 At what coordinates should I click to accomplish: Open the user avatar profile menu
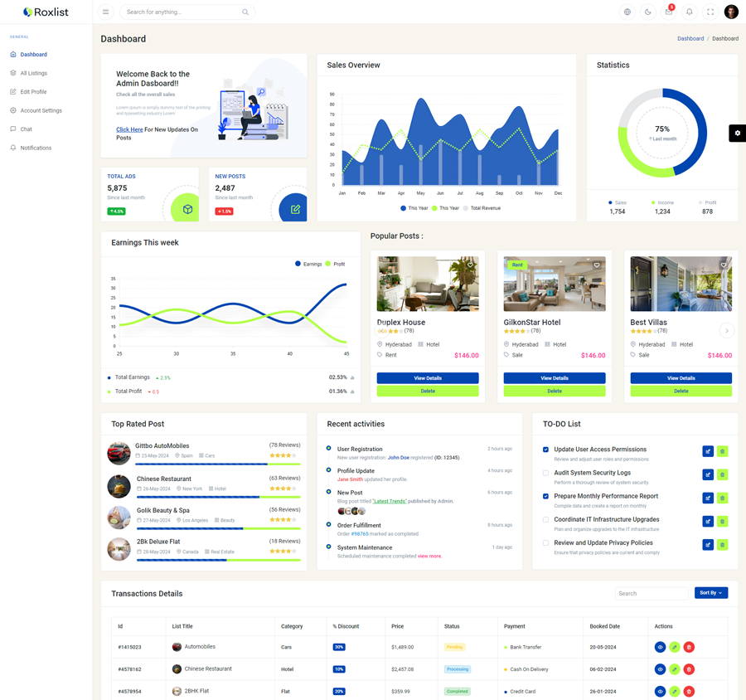pyautogui.click(x=730, y=12)
